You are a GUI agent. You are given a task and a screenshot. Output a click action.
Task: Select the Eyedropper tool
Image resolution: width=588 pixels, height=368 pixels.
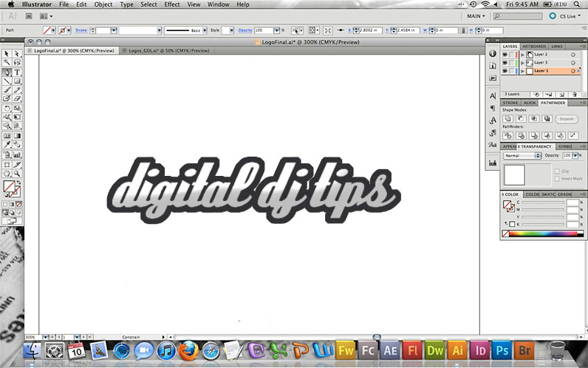click(7, 144)
